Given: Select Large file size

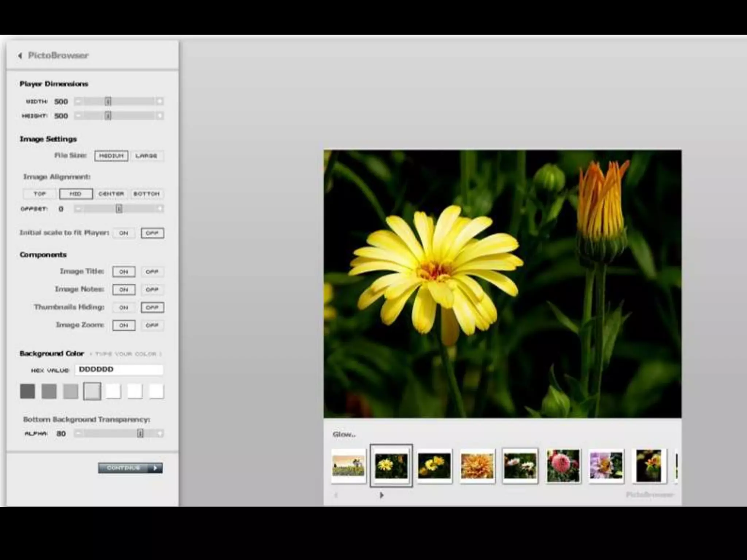Looking at the screenshot, I should pyautogui.click(x=147, y=156).
